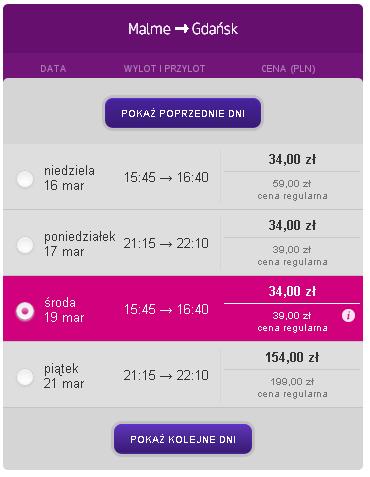Choose the piątek 21 mar radio button
Viewport: 370px width, 477px height.
(x=25, y=377)
